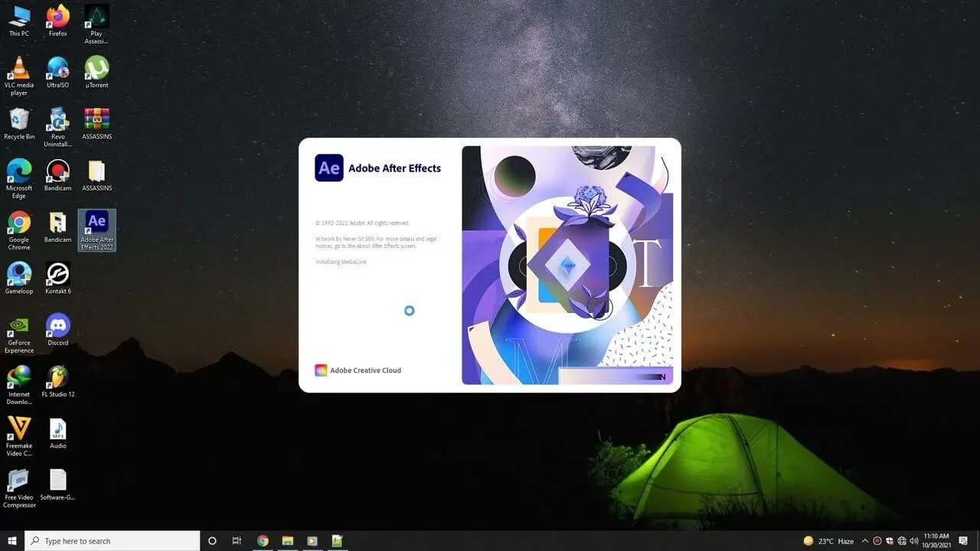The image size is (980, 551).
Task: Click the '© 1992-2021 Adobe' copyright text
Action: (x=362, y=223)
